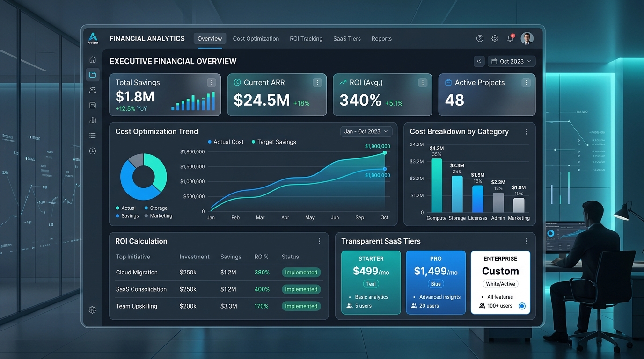Select the Enterprise tier radio button

(522, 306)
